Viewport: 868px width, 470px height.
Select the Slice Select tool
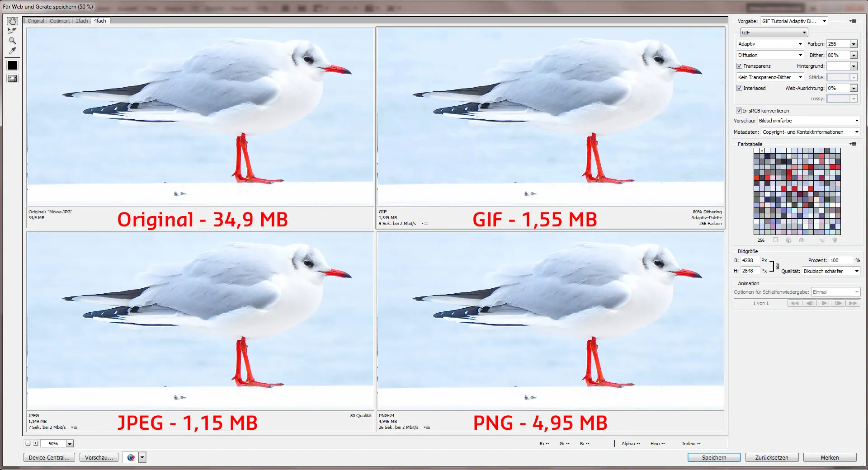(x=12, y=31)
